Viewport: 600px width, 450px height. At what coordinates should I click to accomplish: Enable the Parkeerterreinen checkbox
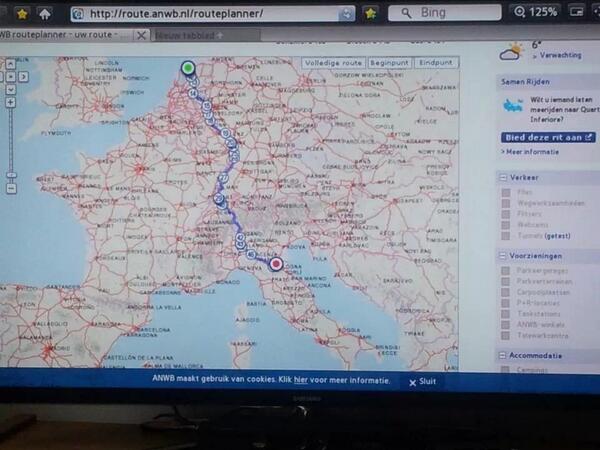tap(505, 282)
